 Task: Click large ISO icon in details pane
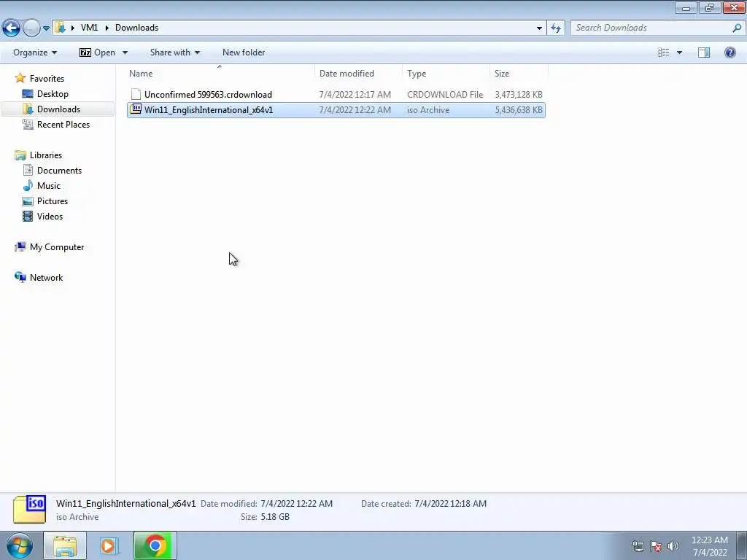coord(29,510)
